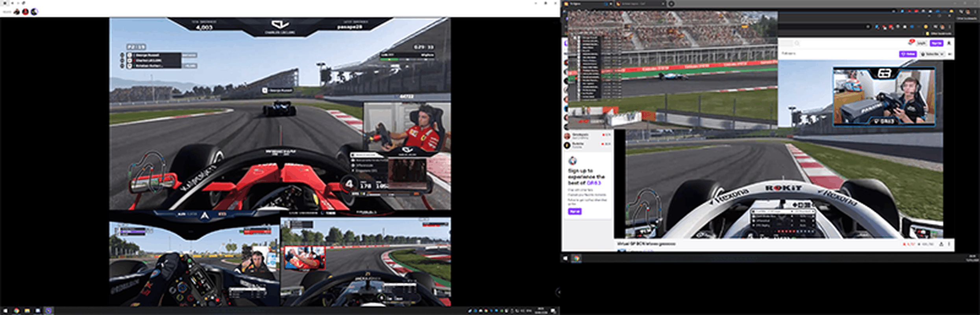Open the second recommended channel in Twitch sidebar
Viewport: 980px width, 315px height.
click(588, 145)
